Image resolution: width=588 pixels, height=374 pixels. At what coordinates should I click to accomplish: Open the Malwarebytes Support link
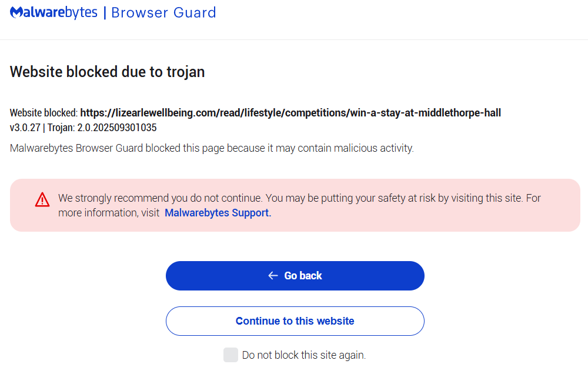[x=218, y=213]
